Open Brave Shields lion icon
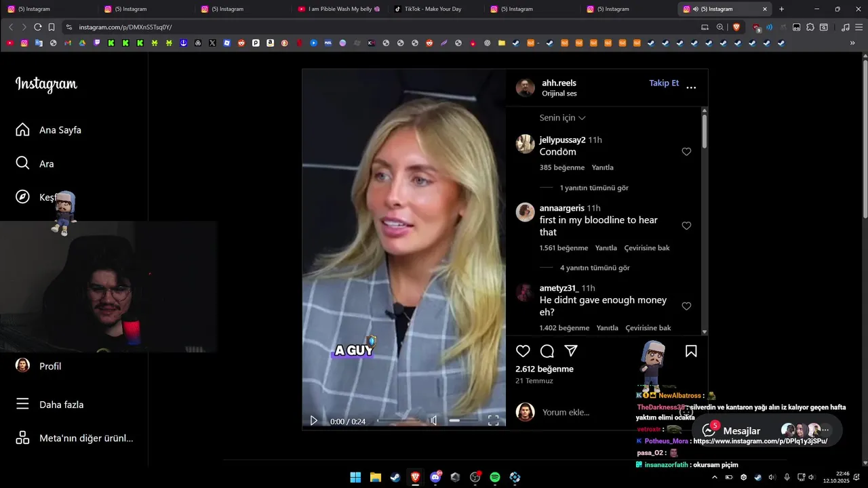 coord(736,27)
